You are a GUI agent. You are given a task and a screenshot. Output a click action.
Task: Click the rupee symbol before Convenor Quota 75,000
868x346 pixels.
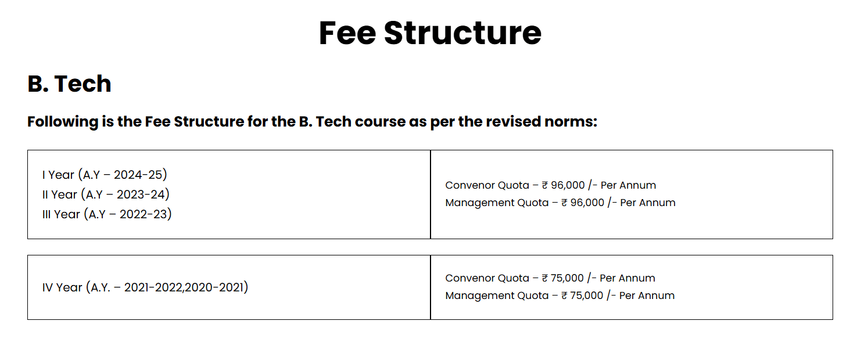pos(545,279)
